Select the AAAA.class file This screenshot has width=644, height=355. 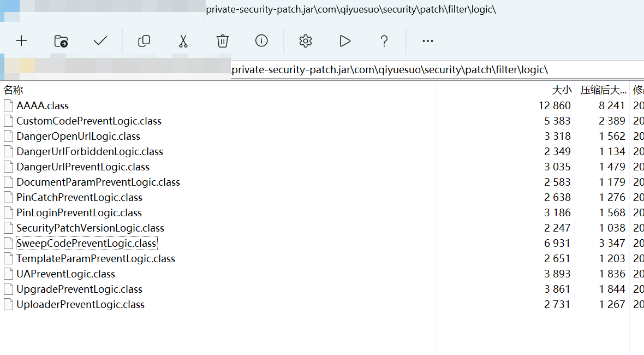pyautogui.click(x=43, y=105)
